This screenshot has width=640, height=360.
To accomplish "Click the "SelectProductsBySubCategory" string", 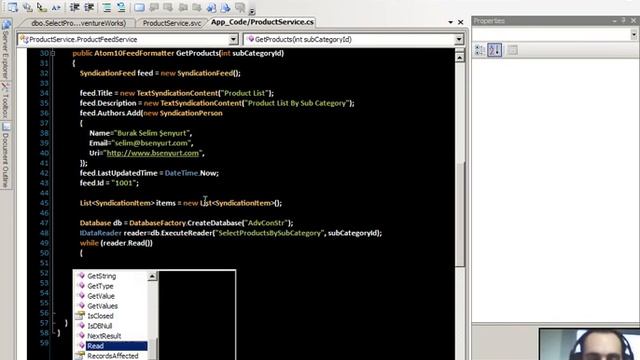I will click(270, 233).
